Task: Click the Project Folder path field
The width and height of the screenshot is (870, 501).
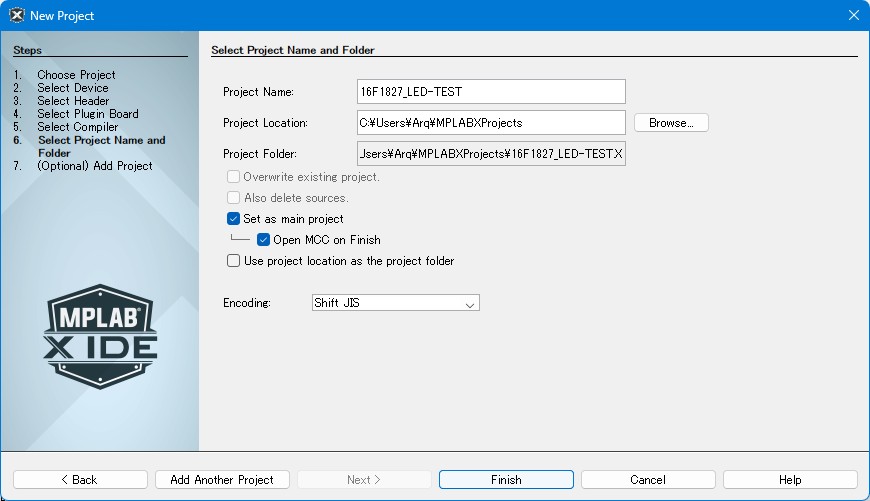Action: coord(491,154)
